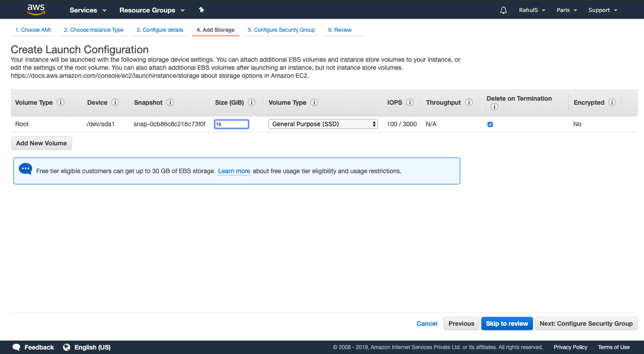The height and width of the screenshot is (354, 644).
Task: Expand the Support dropdown menu
Action: click(x=602, y=10)
